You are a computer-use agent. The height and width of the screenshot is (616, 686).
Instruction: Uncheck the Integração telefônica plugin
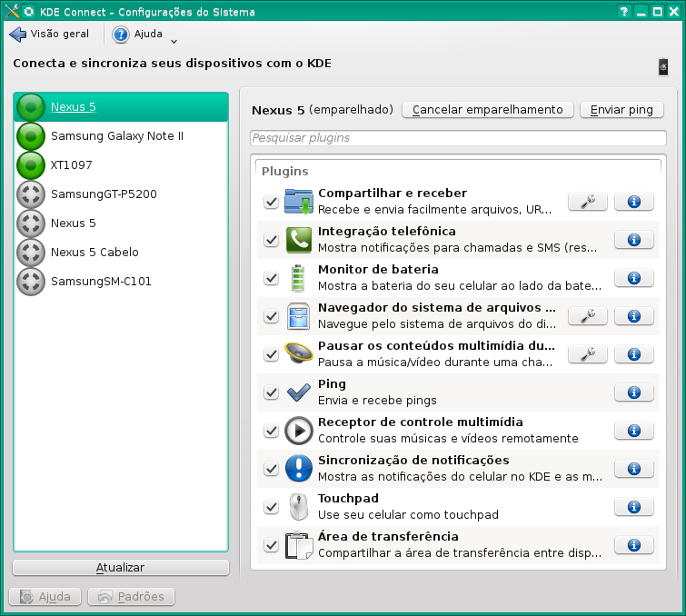[272, 240]
